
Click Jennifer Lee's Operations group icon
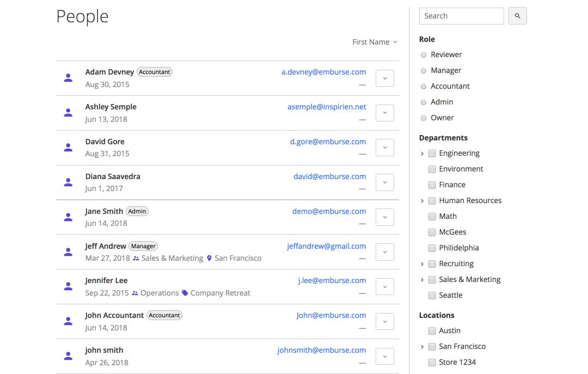135,293
